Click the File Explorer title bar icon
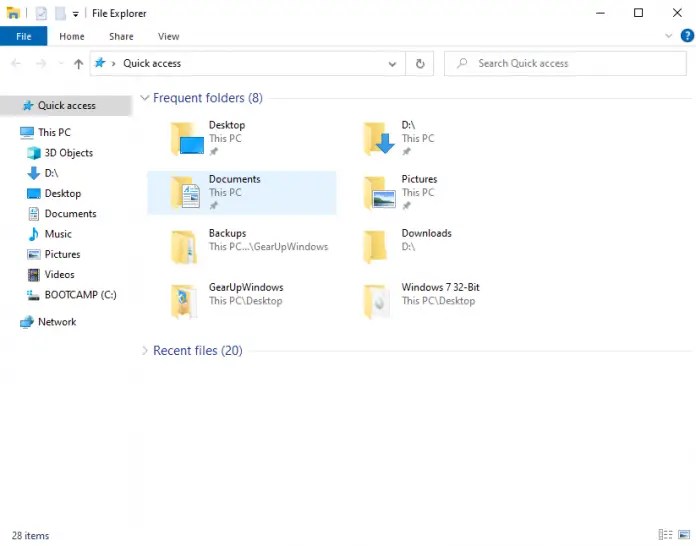 13,13
